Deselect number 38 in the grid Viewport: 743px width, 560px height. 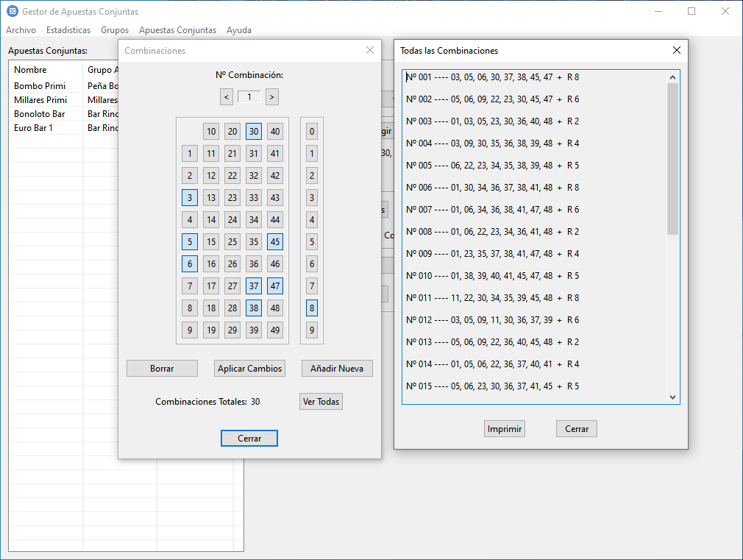pyautogui.click(x=254, y=308)
